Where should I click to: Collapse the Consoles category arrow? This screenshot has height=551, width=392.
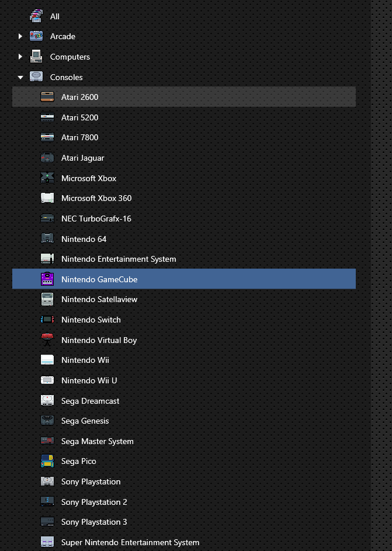coord(20,77)
